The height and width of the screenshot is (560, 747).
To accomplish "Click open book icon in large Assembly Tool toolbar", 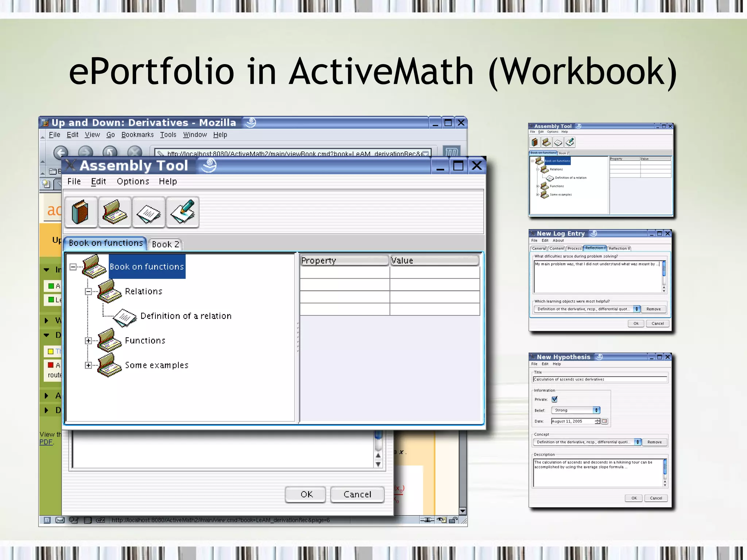I will point(115,212).
